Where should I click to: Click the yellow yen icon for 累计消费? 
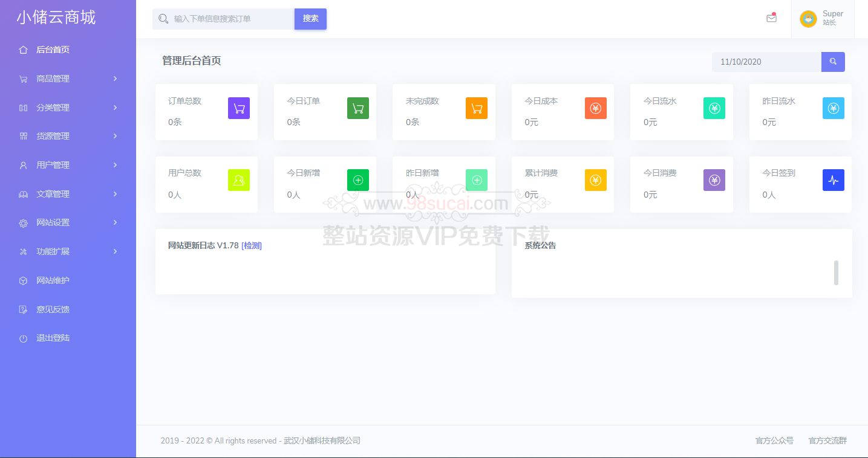pyautogui.click(x=596, y=180)
